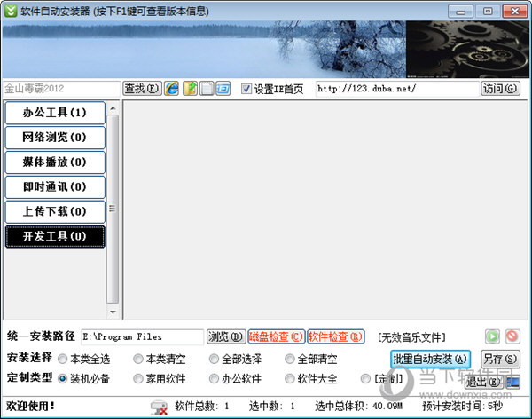Screen dimensions: 532x419
Task: Focus the 统一安装路径 path field
Action: 142,337
